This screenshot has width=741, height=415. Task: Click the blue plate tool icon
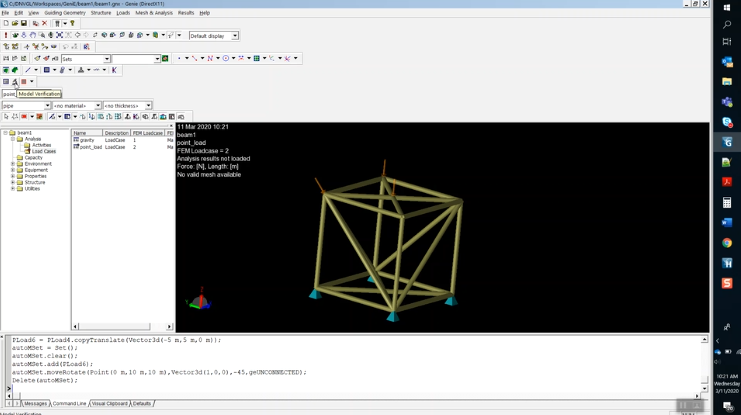pos(47,70)
